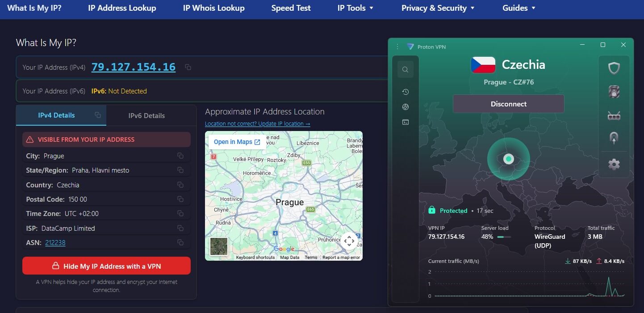Open the Port forwarding router icon
Screen dimensions: 644x313
tap(614, 116)
